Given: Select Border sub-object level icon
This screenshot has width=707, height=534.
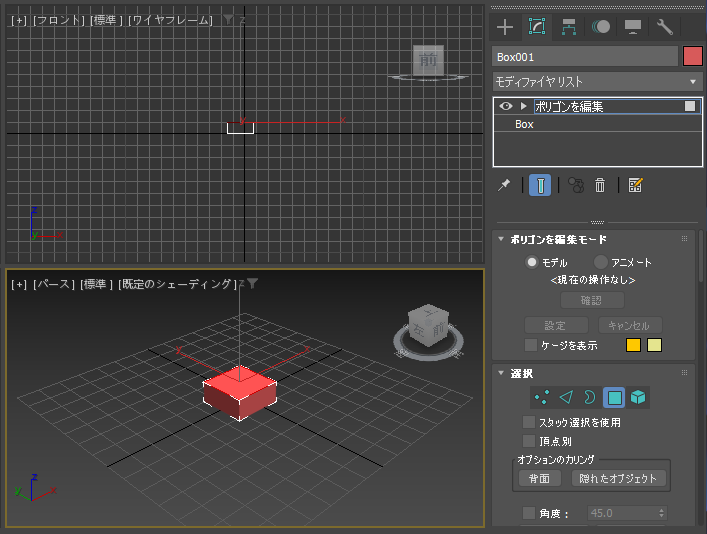Looking at the screenshot, I should tap(590, 397).
